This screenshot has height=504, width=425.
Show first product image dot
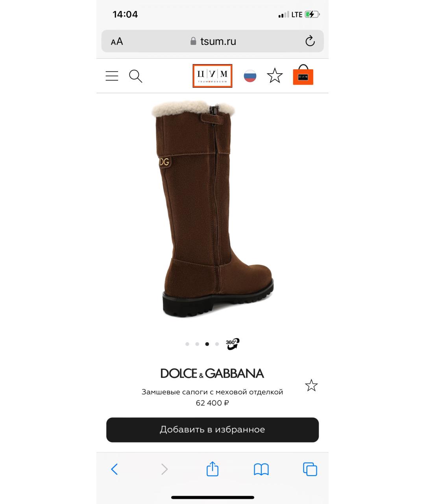(x=187, y=344)
